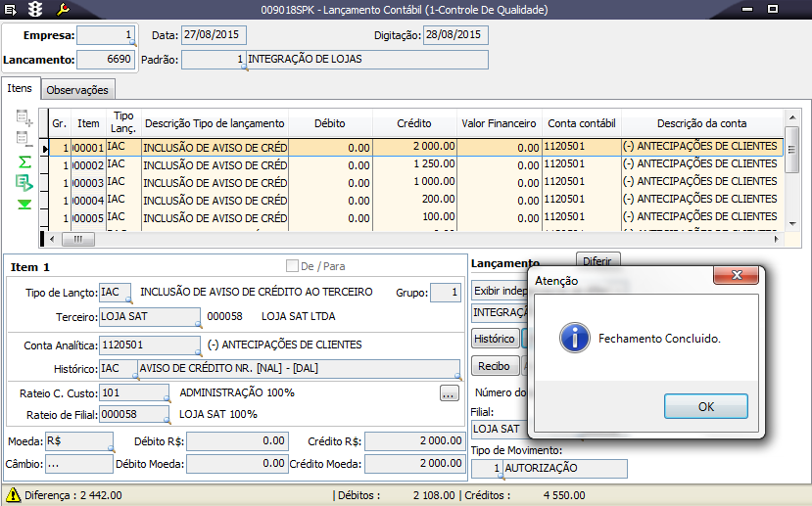Click the Moeda field R$
812x506 pixels.
click(x=78, y=441)
